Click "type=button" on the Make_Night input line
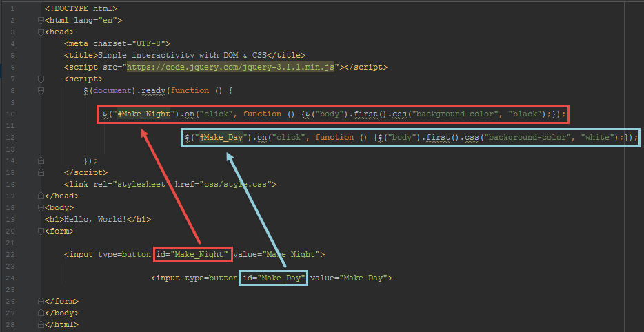Image resolution: width=644 pixels, height=332 pixels. 124,254
